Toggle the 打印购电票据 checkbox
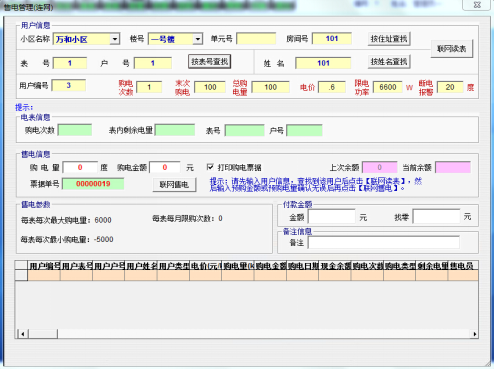 [210, 167]
